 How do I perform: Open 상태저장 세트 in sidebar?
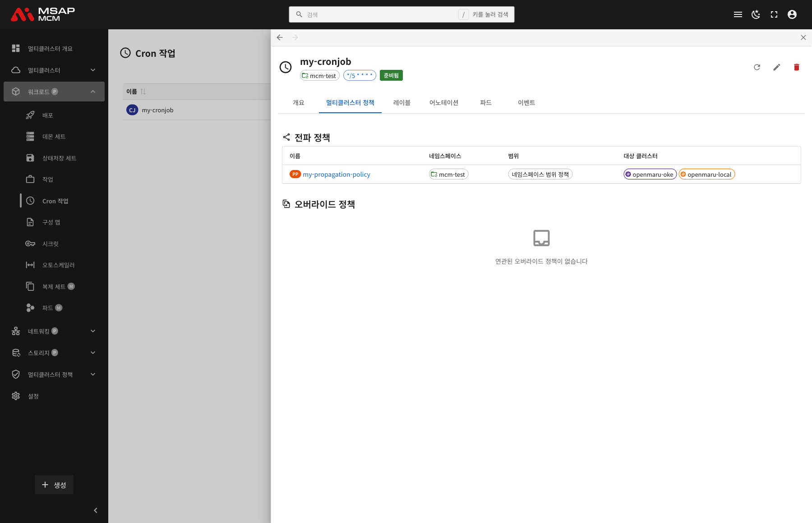54,158
